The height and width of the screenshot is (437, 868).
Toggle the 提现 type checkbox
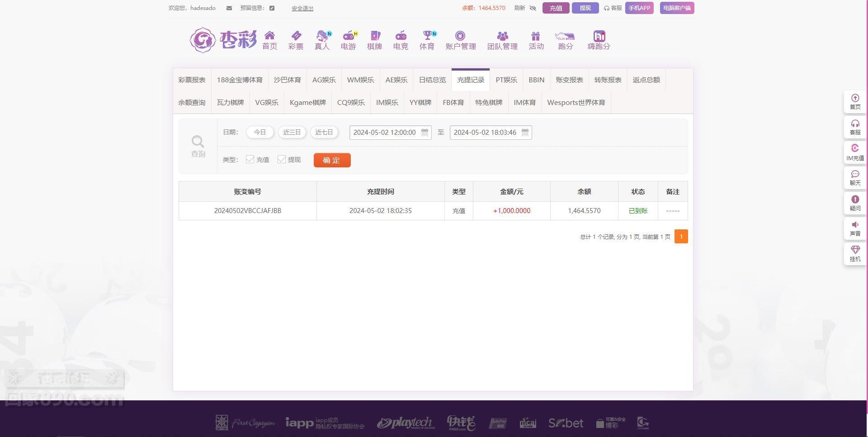(282, 159)
